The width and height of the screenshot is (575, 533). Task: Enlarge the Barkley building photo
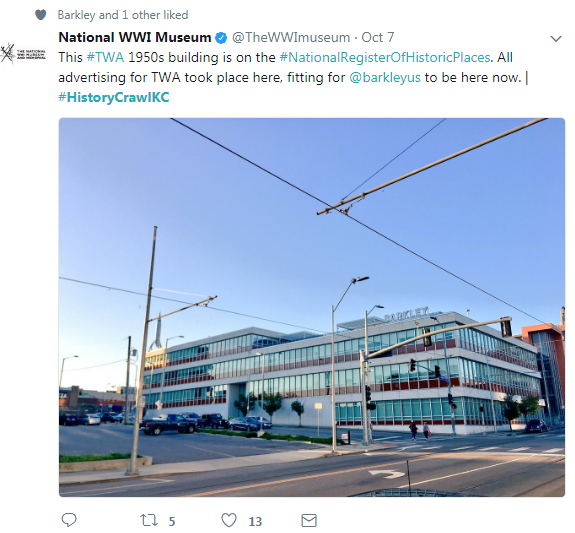pos(312,307)
